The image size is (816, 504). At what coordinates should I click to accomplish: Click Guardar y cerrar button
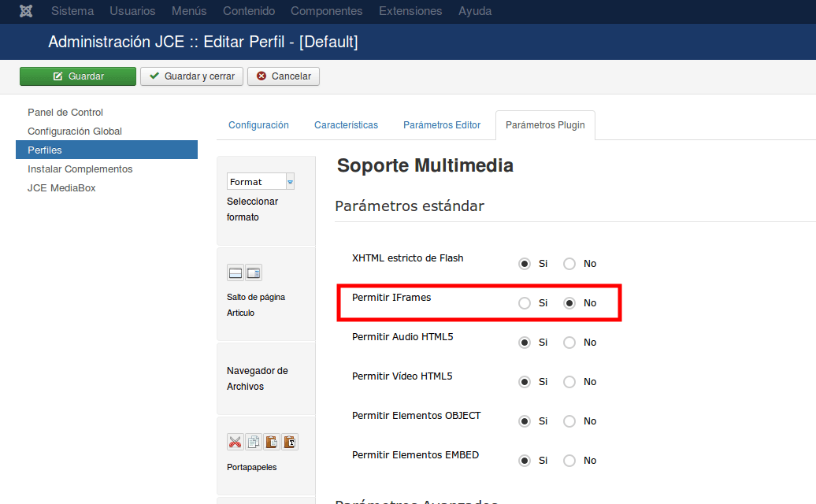[191, 76]
